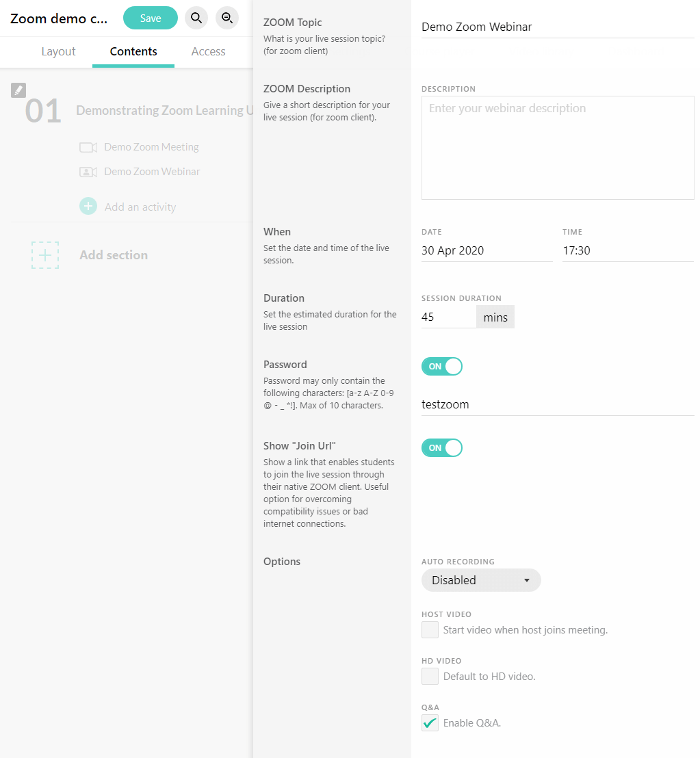Click the Add section label
Viewport: 700px width, 758px height.
tap(114, 254)
